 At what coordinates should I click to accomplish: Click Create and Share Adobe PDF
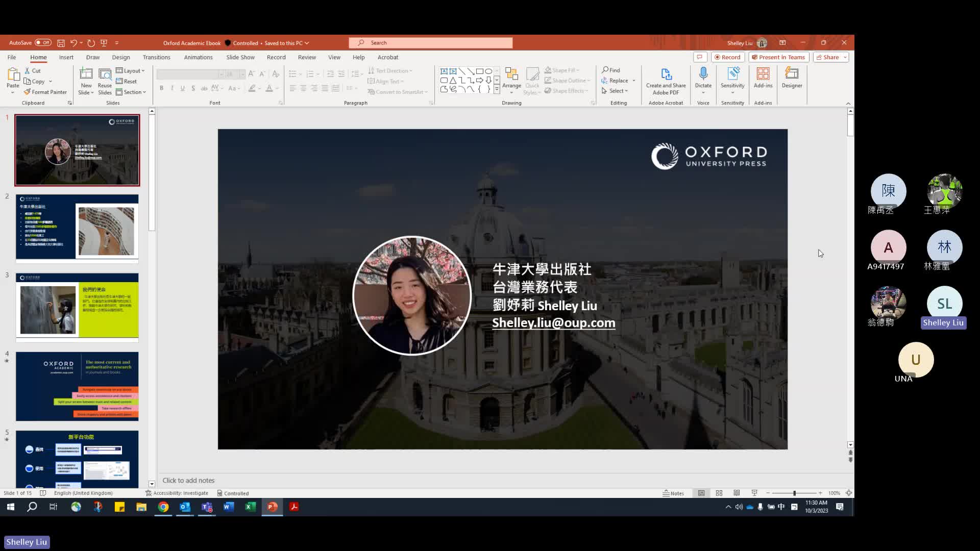pos(666,81)
